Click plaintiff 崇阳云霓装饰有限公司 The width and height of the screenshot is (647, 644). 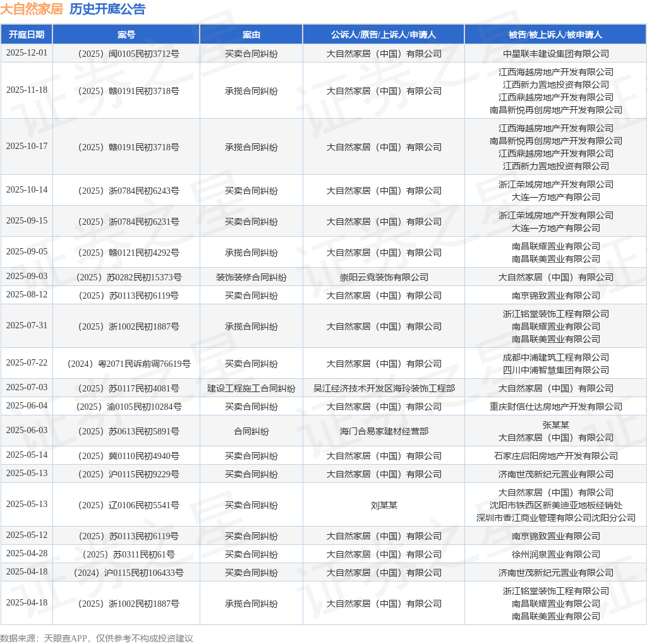click(384, 277)
